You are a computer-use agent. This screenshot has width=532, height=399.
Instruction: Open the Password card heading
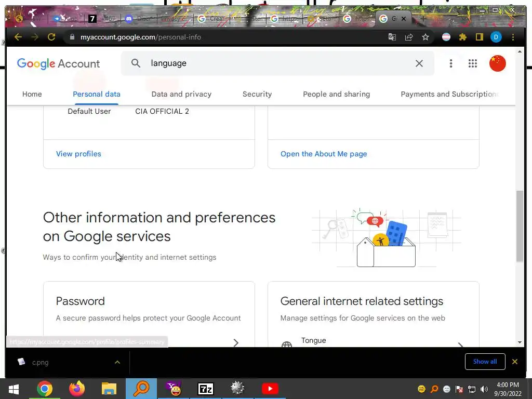[80, 301]
